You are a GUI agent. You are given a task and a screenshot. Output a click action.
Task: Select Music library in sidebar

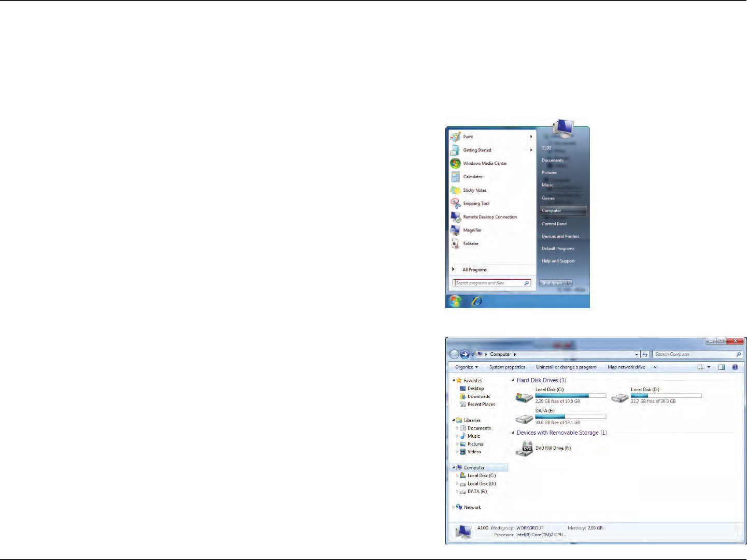coord(470,436)
